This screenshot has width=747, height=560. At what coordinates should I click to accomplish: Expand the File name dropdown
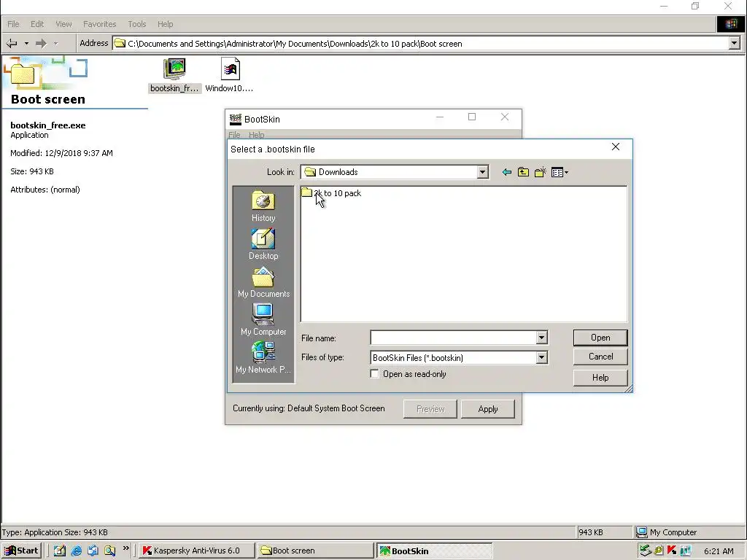541,338
